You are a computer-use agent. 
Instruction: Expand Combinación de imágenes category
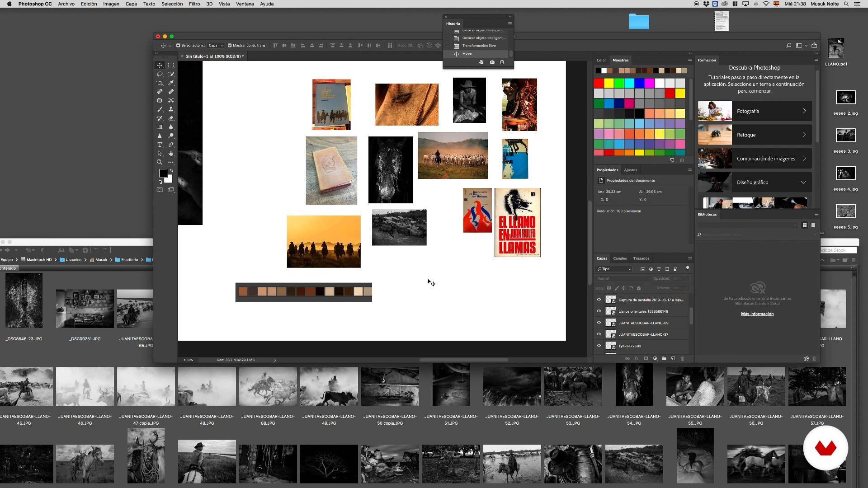[755, 159]
